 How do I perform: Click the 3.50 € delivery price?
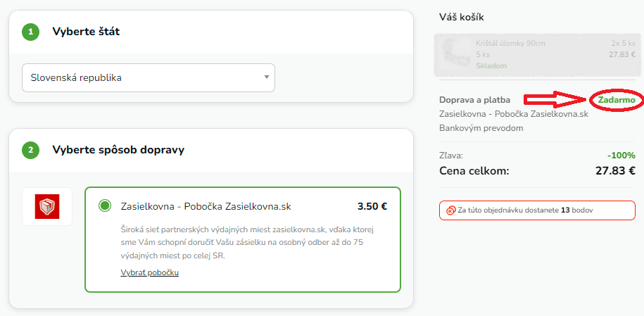pos(372,206)
